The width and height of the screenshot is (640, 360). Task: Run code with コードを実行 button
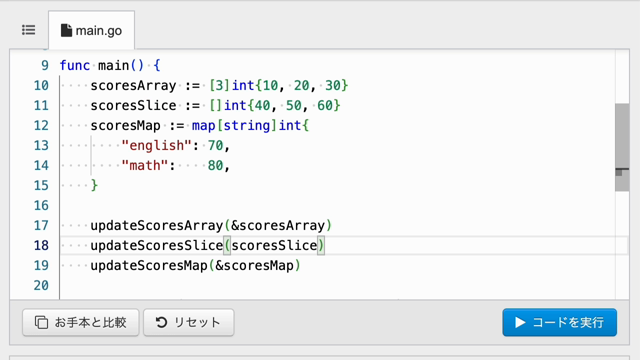(560, 322)
